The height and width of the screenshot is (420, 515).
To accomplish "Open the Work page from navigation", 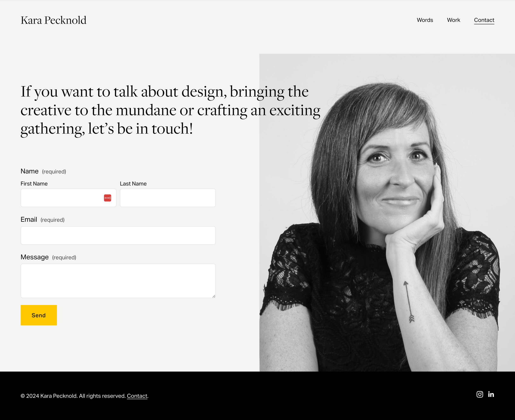I will coord(453,20).
